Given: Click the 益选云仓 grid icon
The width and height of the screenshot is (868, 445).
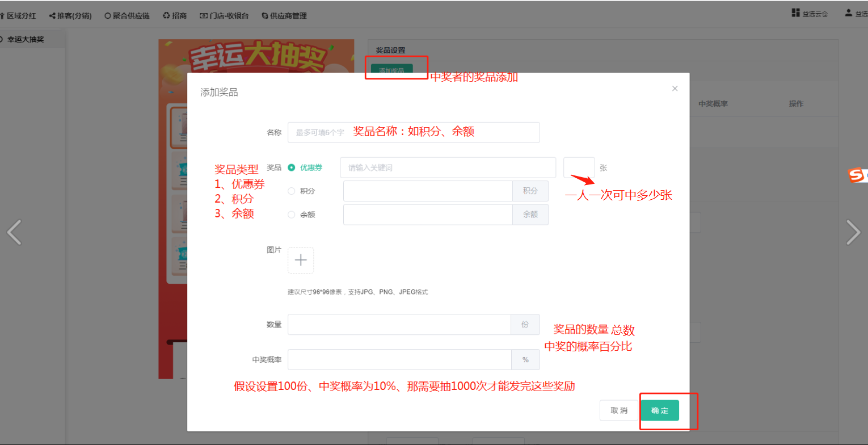Looking at the screenshot, I should pyautogui.click(x=795, y=13).
